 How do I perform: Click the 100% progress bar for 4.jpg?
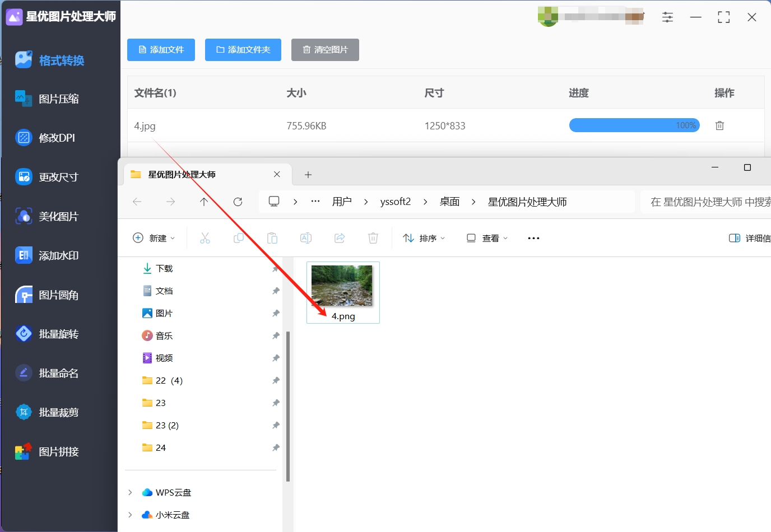tap(634, 125)
